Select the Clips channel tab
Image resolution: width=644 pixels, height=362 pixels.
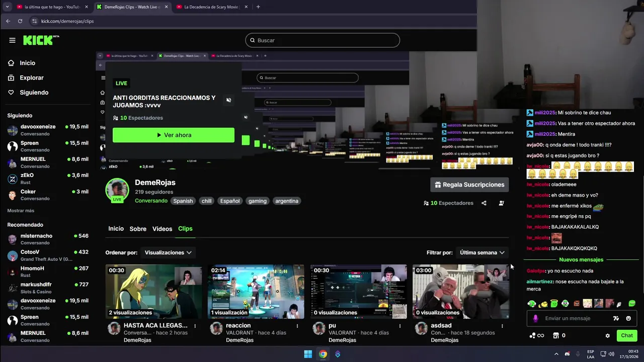click(185, 229)
